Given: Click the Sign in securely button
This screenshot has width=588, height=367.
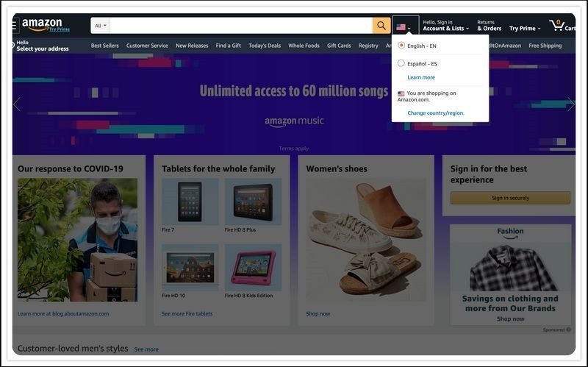Looking at the screenshot, I should click(510, 198).
